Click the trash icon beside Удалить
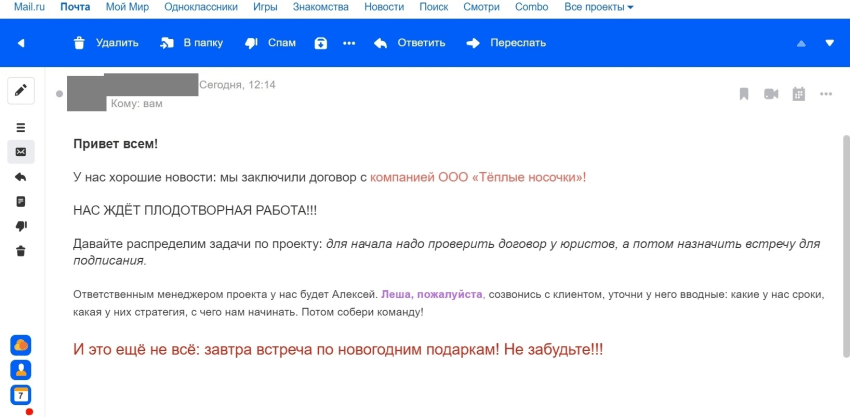Image resolution: width=850 pixels, height=417 pixels. (x=79, y=43)
